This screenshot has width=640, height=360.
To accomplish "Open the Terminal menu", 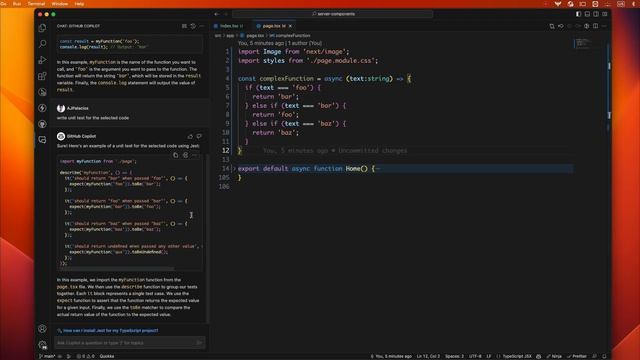I will tap(36, 4).
